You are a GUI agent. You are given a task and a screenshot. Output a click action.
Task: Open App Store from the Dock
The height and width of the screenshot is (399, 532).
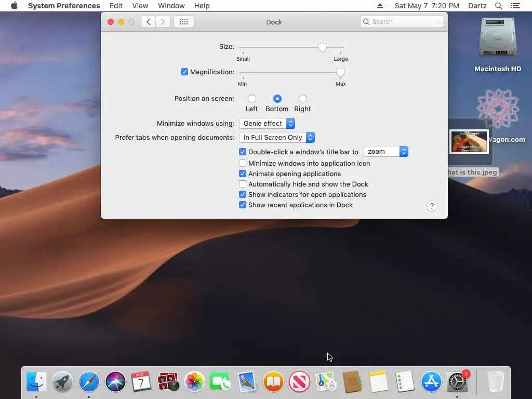[x=431, y=382]
